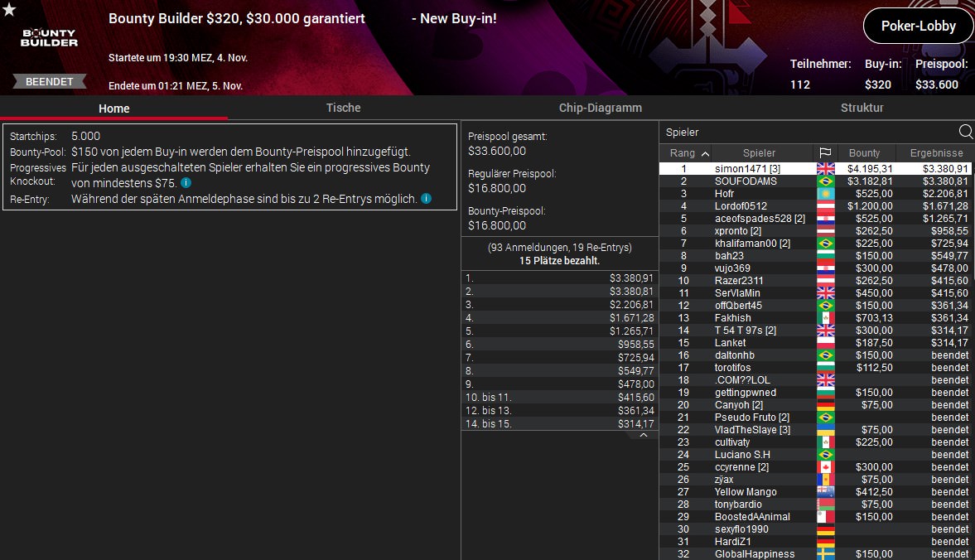Open the Chip-Diagramm tab
Screen dimensions: 975x560
[600, 108]
